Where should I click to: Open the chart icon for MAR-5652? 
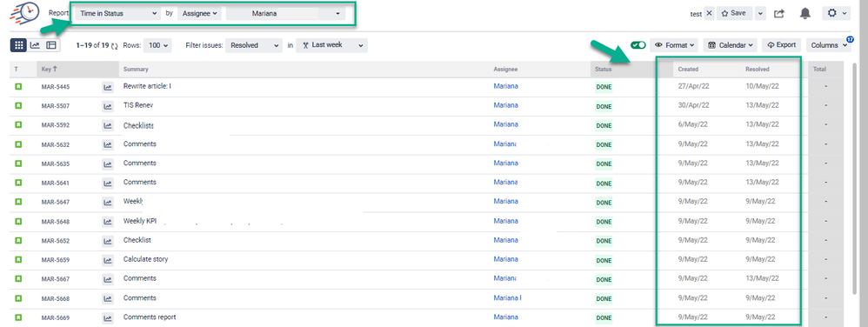[108, 241]
